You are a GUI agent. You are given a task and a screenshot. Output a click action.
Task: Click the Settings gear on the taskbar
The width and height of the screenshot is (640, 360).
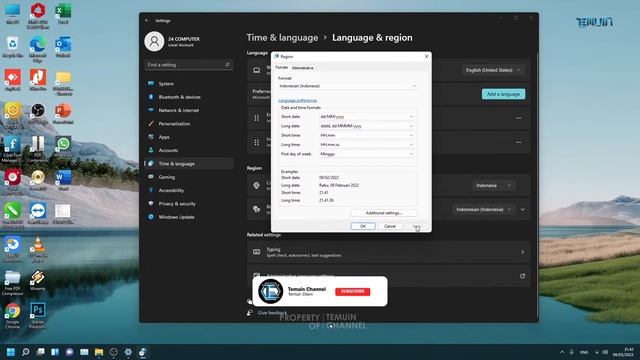(x=128, y=352)
